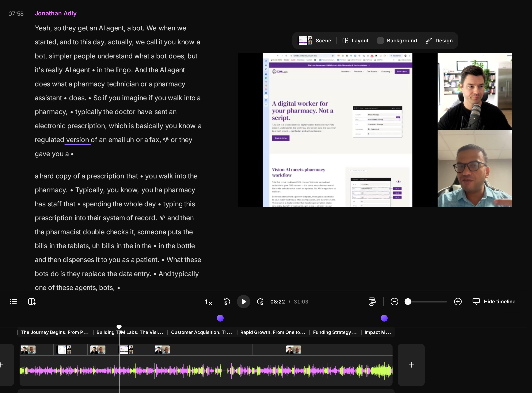Skip forward 5 seconds

pyautogui.click(x=260, y=302)
